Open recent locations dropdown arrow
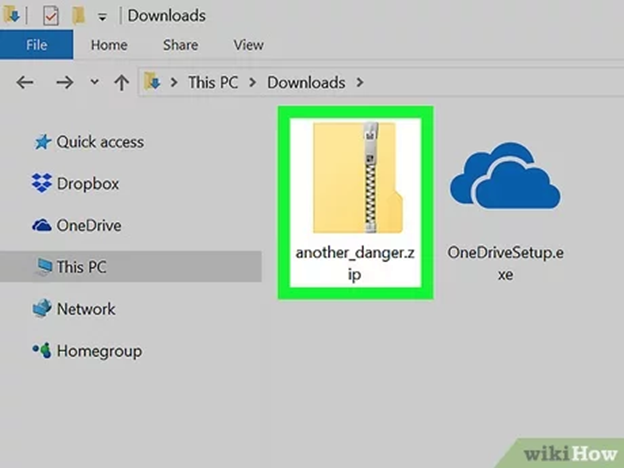624x468 pixels. (94, 82)
